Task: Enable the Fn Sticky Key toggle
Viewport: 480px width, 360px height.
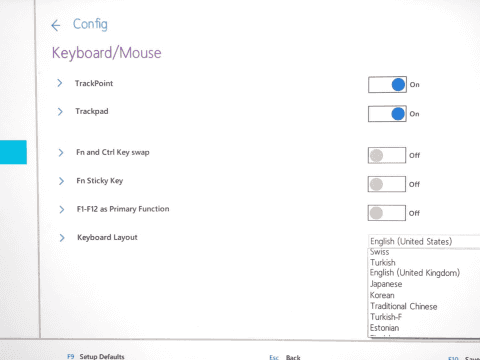Action: (x=387, y=184)
